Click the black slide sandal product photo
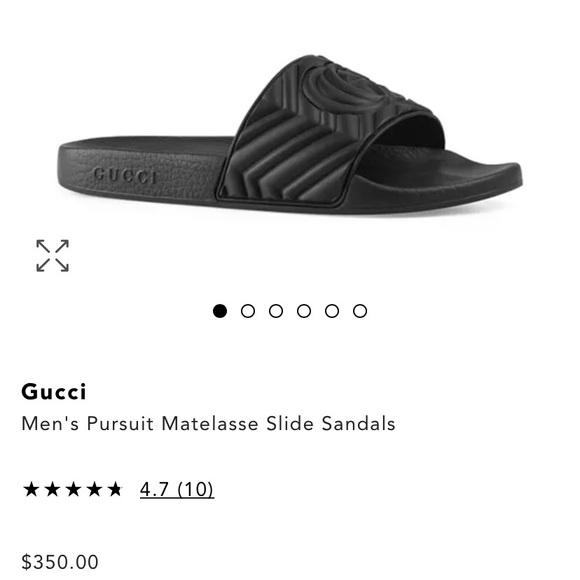 (x=290, y=135)
